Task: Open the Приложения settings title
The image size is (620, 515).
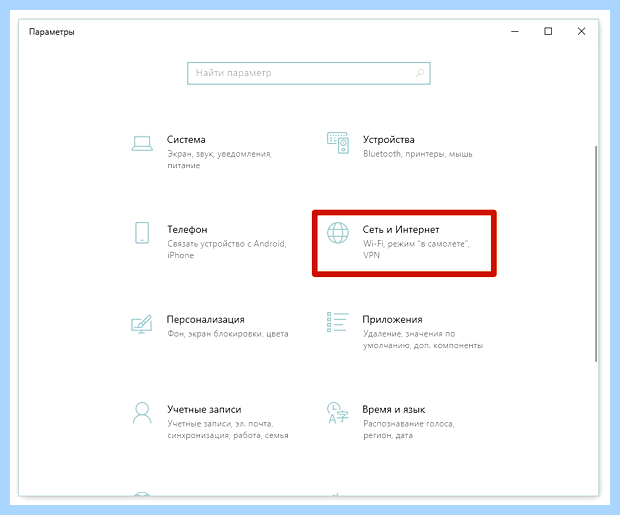Action: pyautogui.click(x=393, y=319)
